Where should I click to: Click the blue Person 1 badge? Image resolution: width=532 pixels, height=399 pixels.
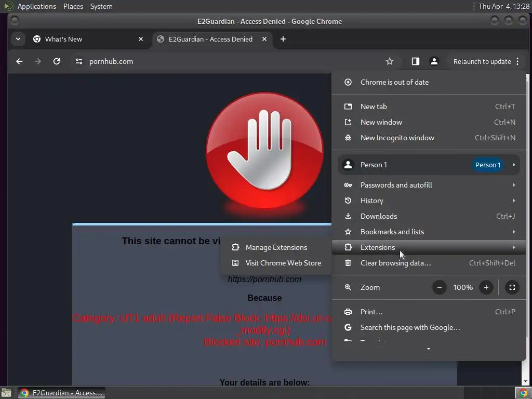point(487,165)
